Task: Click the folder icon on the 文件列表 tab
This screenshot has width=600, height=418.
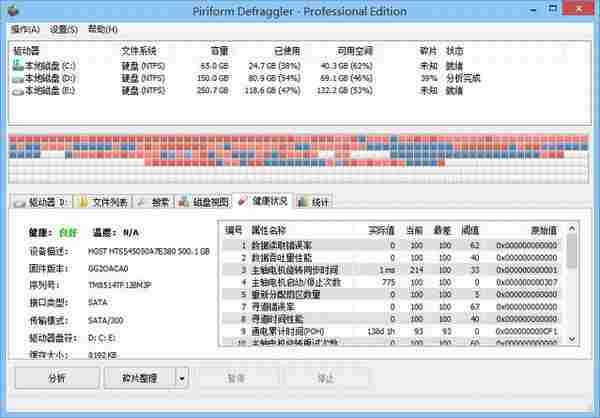Action: [82, 202]
